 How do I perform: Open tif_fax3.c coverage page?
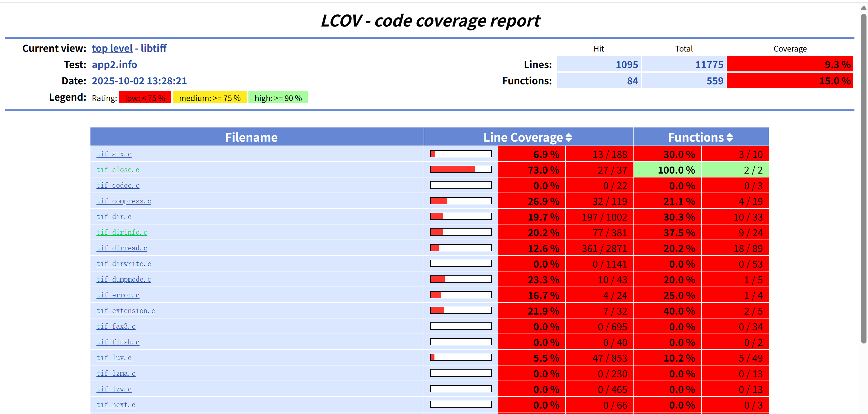point(116,326)
